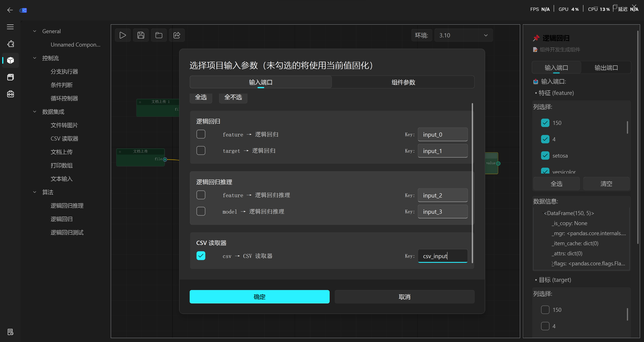Check the target column 150 checkbox
Screen dimensions: 644x342
(545, 310)
